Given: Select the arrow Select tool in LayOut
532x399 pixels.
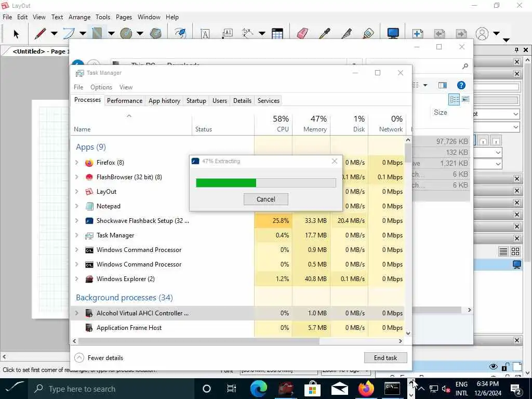Looking at the screenshot, I should click(16, 34).
